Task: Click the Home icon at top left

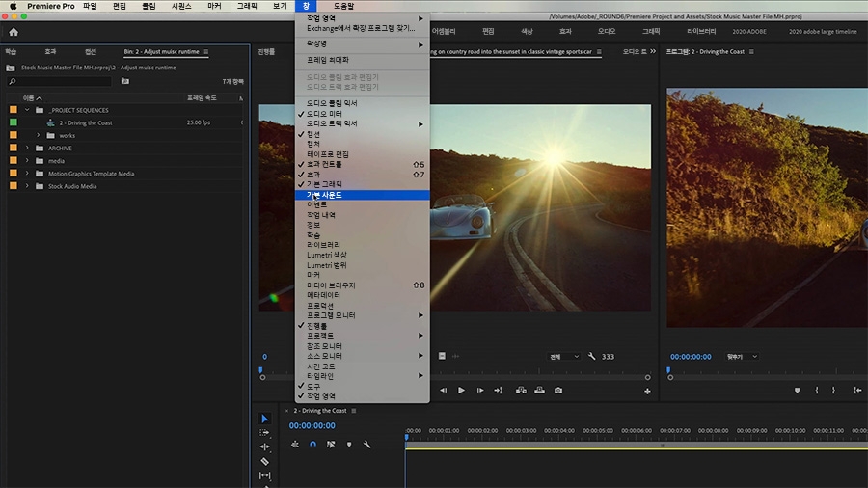Action: click(14, 32)
